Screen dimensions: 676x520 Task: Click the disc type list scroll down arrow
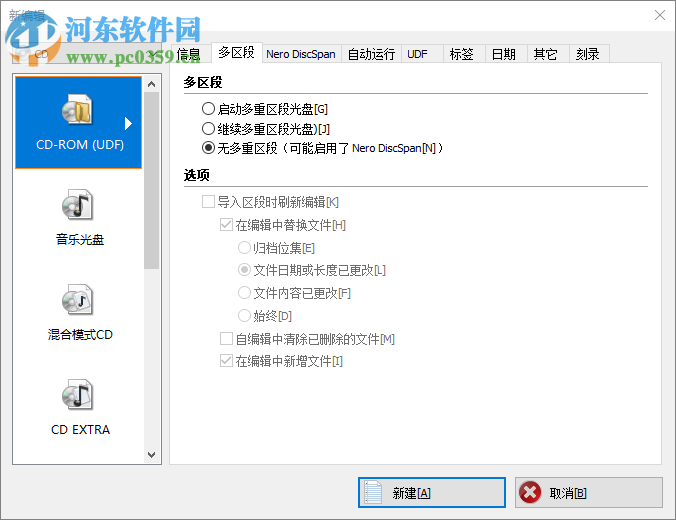(151, 454)
